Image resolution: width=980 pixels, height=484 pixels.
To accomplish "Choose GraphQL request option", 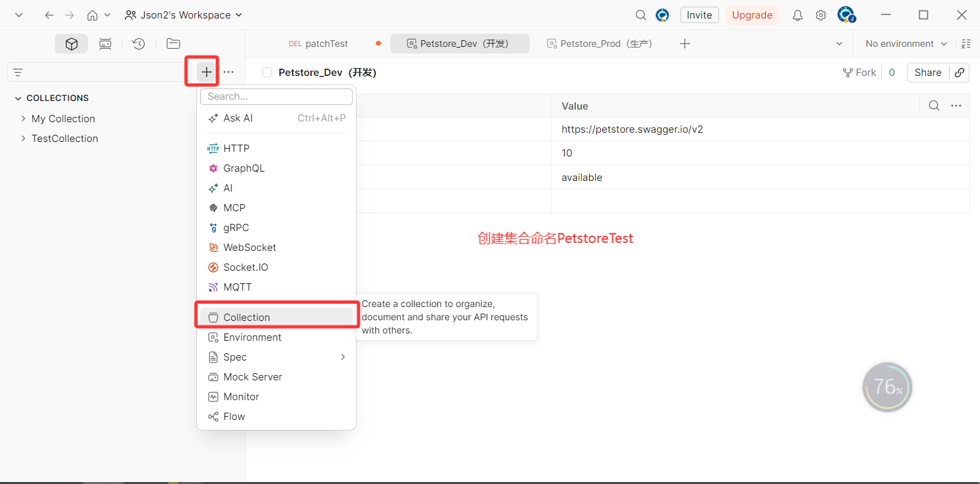I will click(x=276, y=168).
